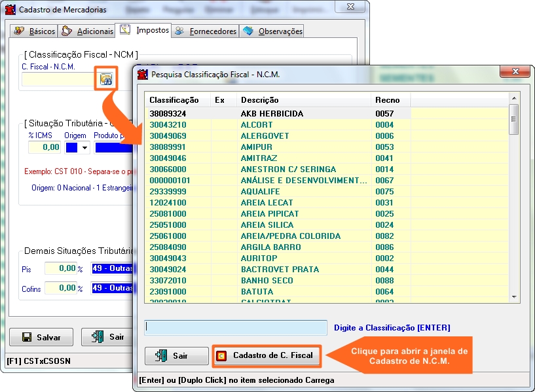Select the ANÁLISE E DESENVOLVIMENT... row
The height and width of the screenshot is (392, 535).
point(327,181)
